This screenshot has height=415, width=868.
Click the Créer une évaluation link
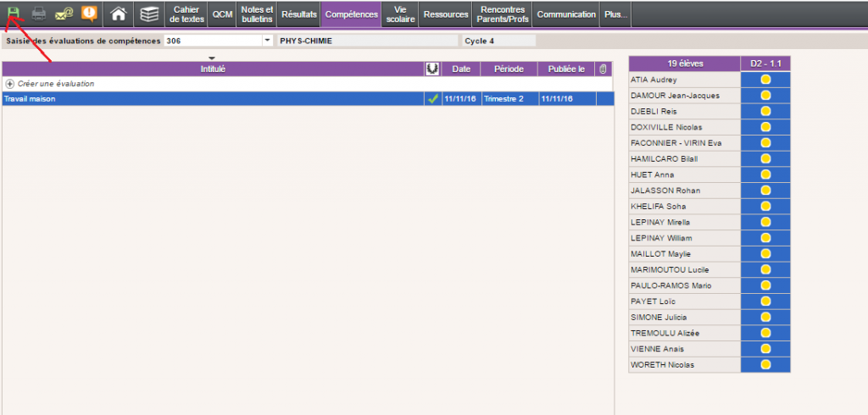coord(56,84)
